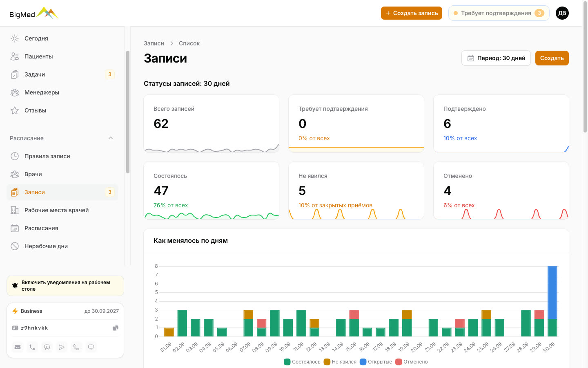This screenshot has width=588, height=368.
Task: Click the prohibited icon for Нерабочие дни
Action: 15,246
